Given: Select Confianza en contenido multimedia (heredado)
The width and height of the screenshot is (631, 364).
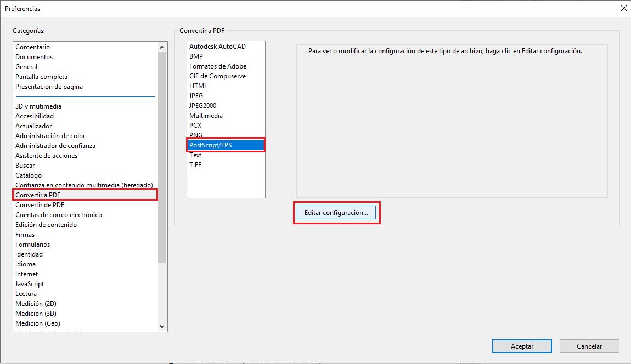Looking at the screenshot, I should coord(84,185).
